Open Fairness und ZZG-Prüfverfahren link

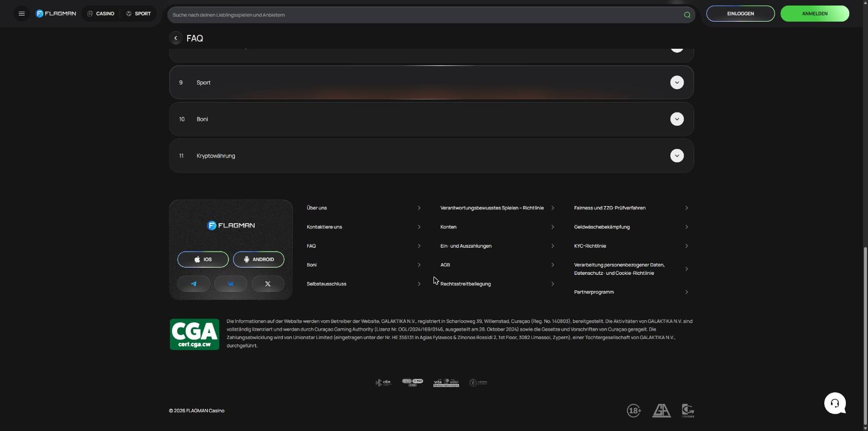(632, 208)
